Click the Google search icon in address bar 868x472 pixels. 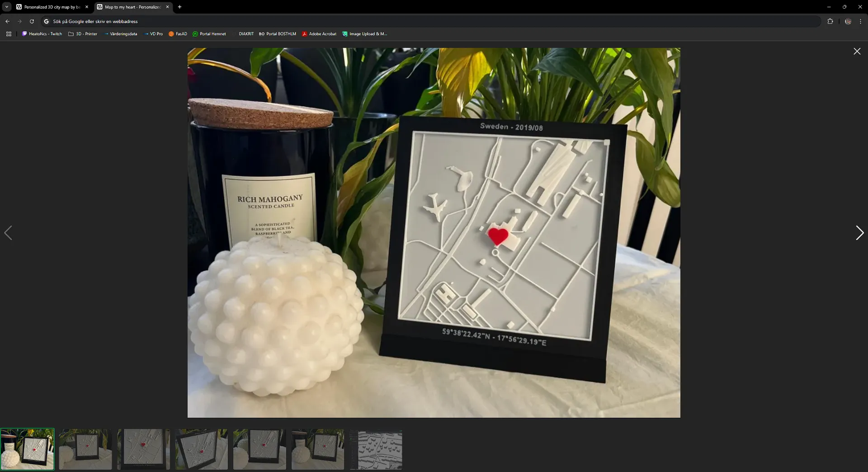(x=47, y=21)
